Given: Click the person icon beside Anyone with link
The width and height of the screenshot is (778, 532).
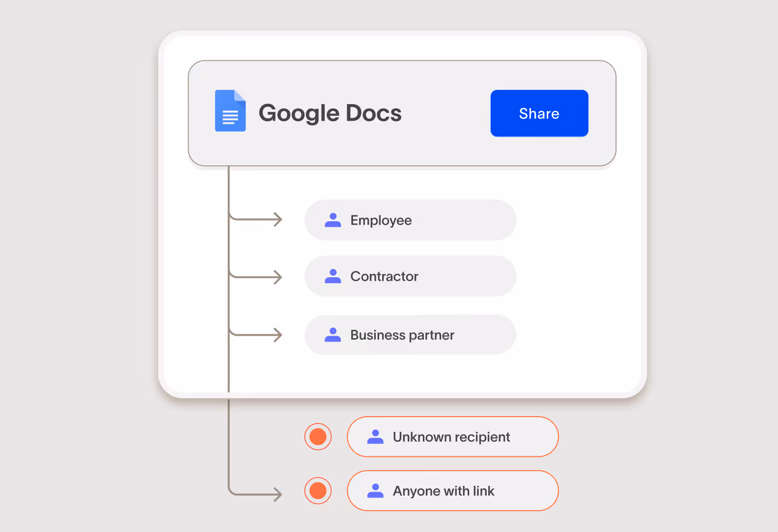Looking at the screenshot, I should [375, 491].
